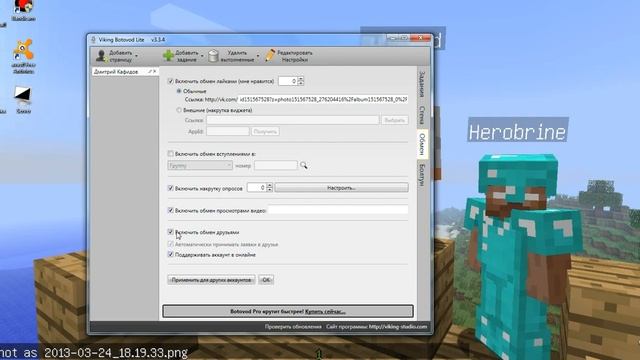Select the Обмен vertical tab
The height and width of the screenshot is (360, 640).
pos(422,144)
